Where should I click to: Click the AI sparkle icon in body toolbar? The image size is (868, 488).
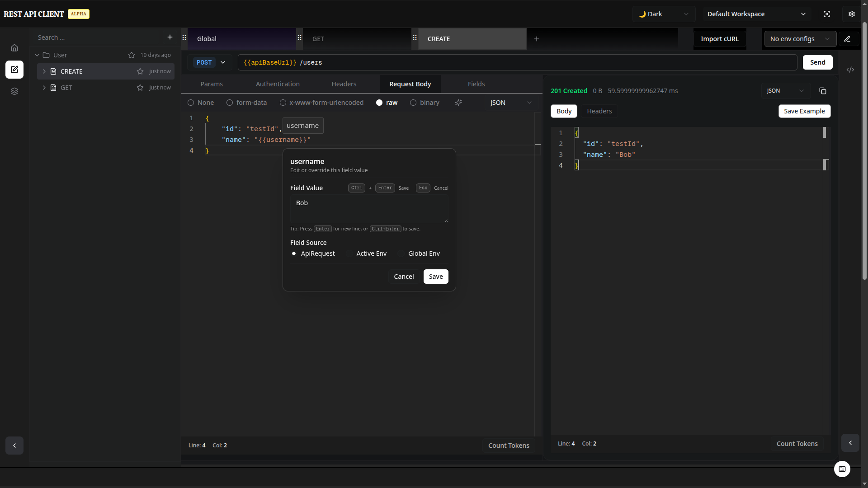[458, 103]
